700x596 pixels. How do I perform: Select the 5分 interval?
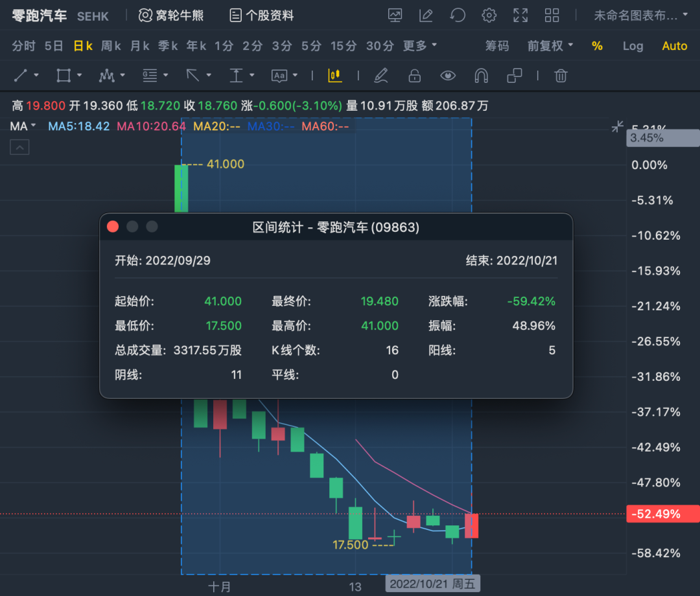[x=311, y=45]
